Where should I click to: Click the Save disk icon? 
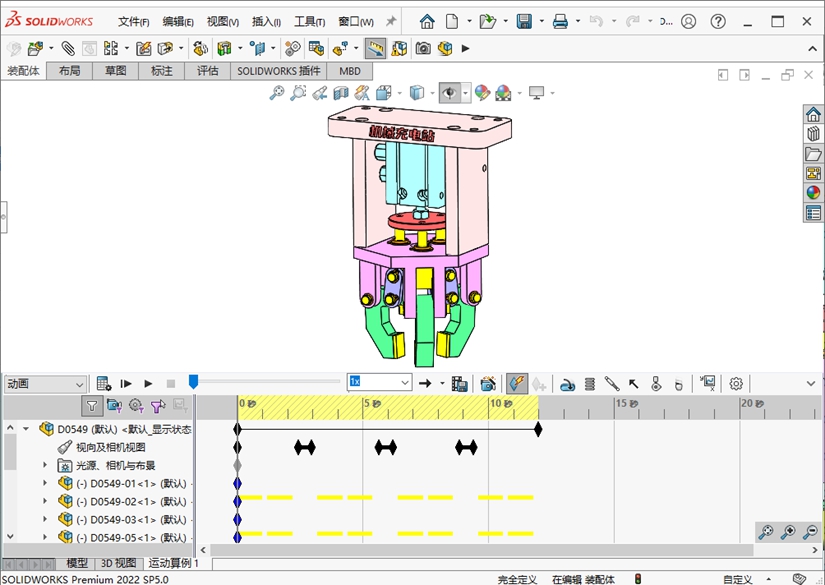point(524,21)
